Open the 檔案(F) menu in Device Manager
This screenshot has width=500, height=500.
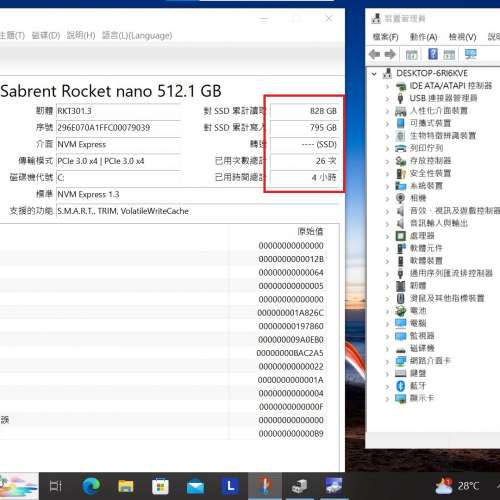pos(386,37)
